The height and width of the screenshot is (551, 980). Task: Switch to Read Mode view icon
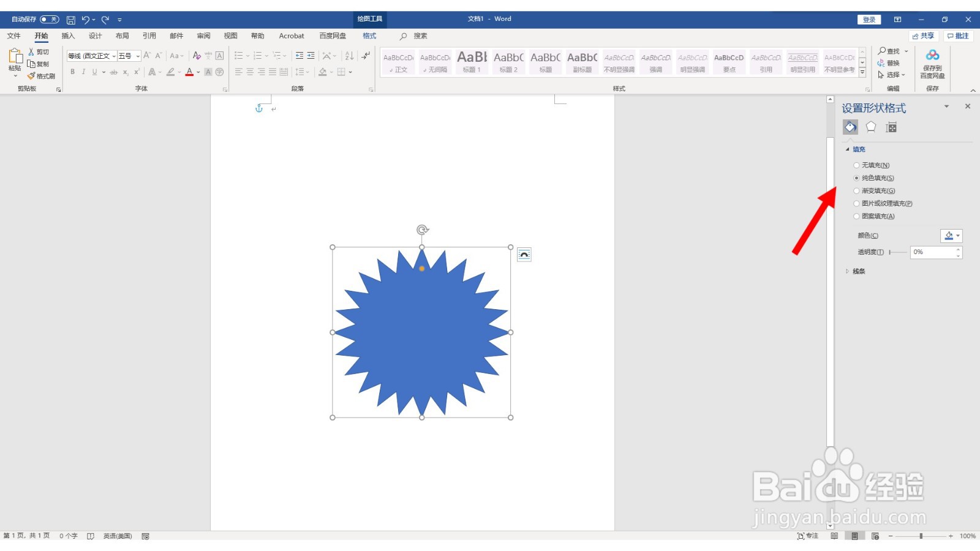834,536
